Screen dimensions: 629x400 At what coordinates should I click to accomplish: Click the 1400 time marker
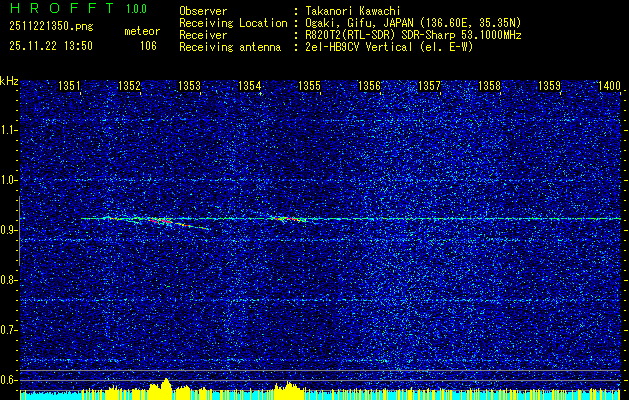(x=609, y=86)
